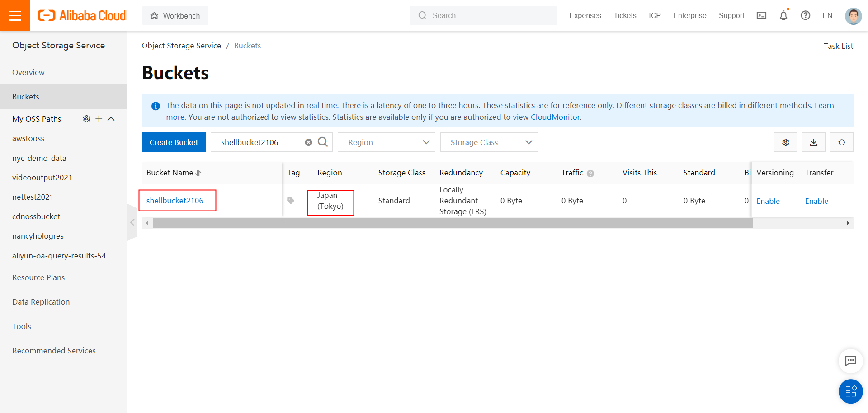Click the Traffic help tooltip icon
This screenshot has height=413, width=868.
point(590,174)
